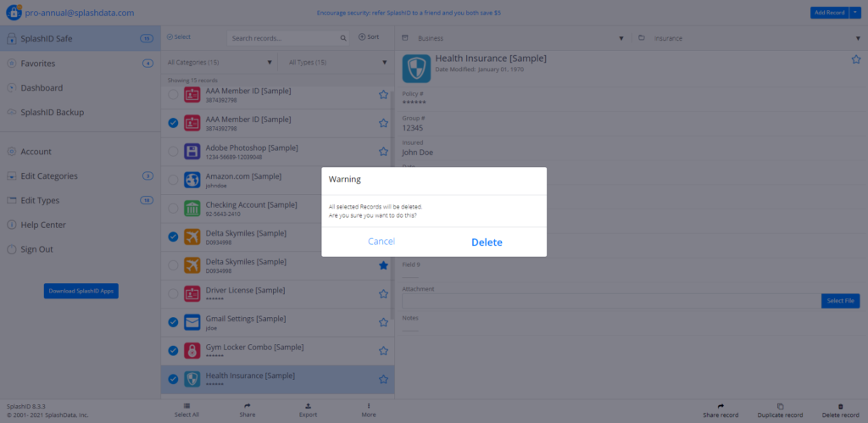Star the Health Insurance record in detail pane
Viewport: 868px width, 423px height.
pyautogui.click(x=855, y=59)
